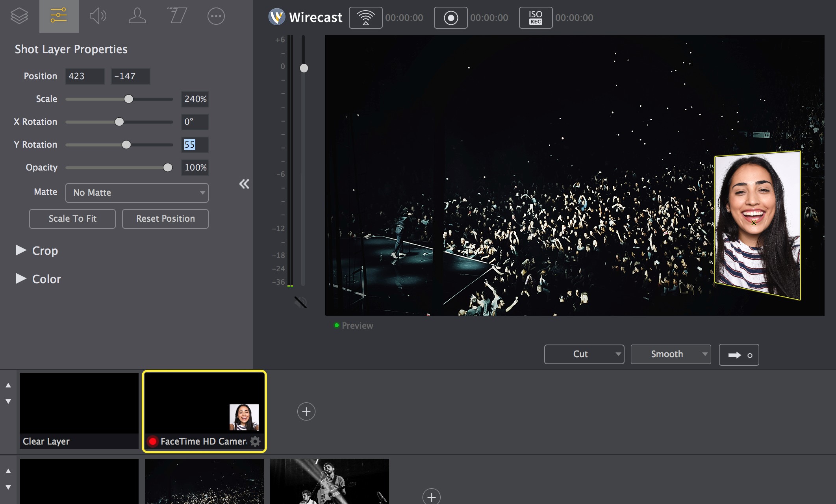Expand the Crop properties section
Image resolution: width=836 pixels, height=504 pixels.
coord(21,250)
